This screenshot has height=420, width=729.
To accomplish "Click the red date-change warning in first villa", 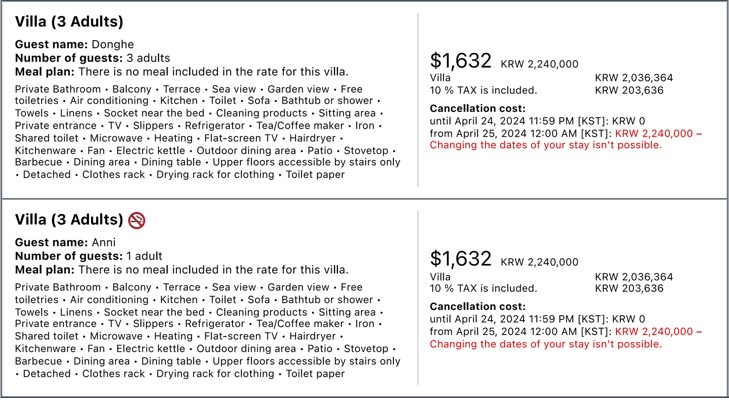I will point(545,145).
